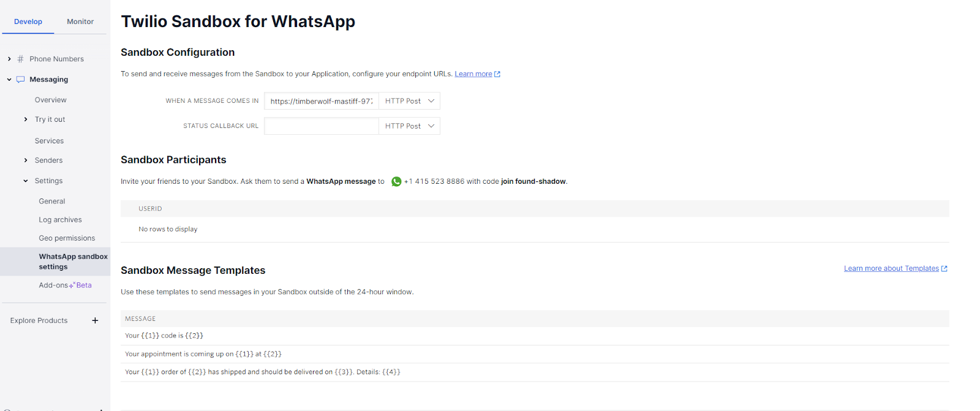Click the Sandbox Participants heading
The image size is (980, 411).
173,160
